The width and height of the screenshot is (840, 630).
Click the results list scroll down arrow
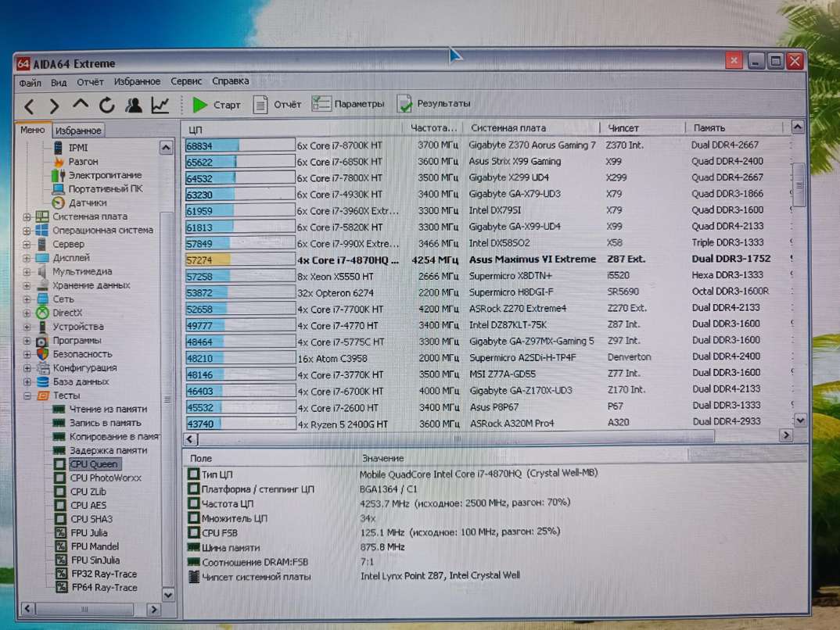coord(800,421)
